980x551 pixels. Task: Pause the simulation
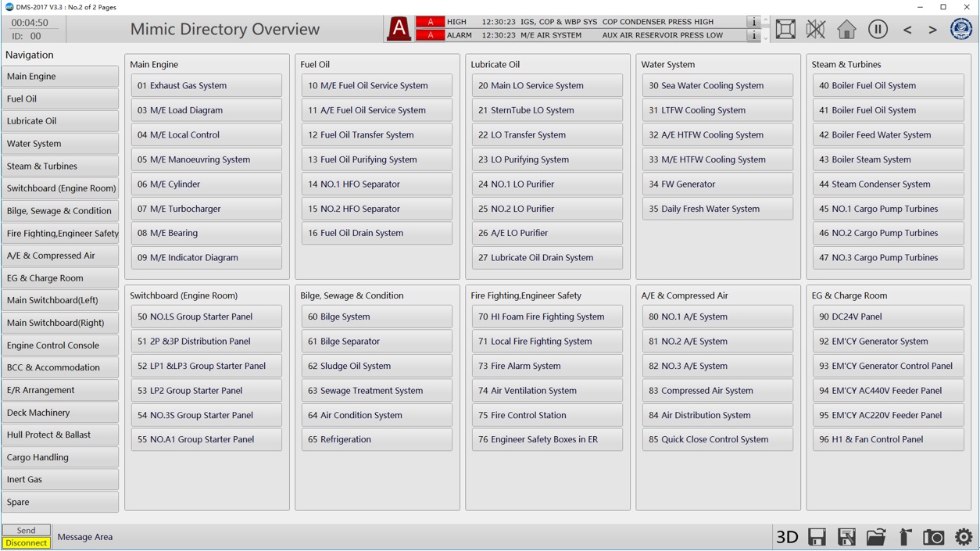click(x=878, y=30)
